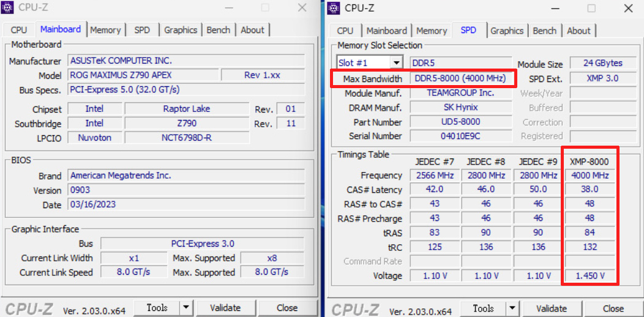This screenshot has height=317, width=644.
Task: Open the About tab in right window
Action: (578, 31)
